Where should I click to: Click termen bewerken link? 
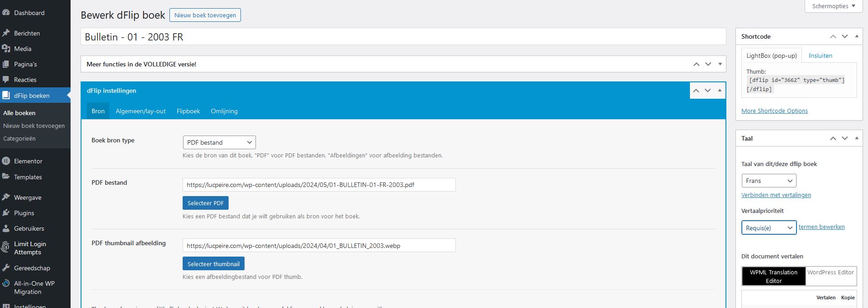pyautogui.click(x=822, y=227)
